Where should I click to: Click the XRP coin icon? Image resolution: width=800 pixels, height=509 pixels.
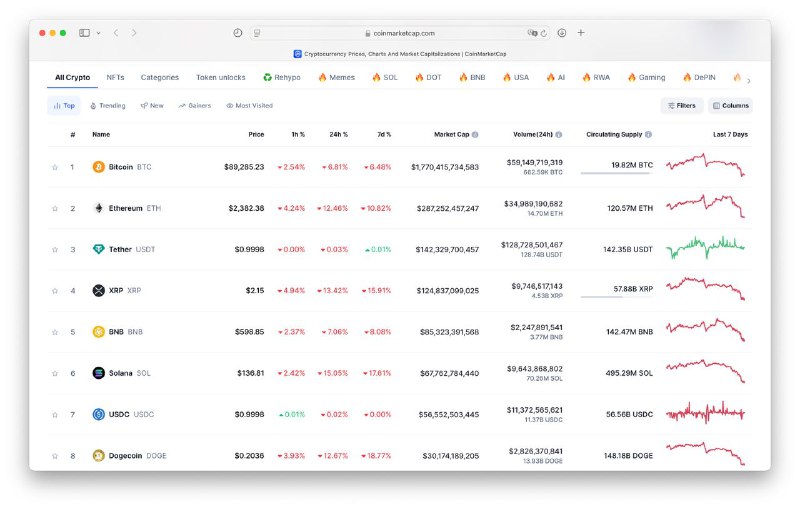(98, 291)
